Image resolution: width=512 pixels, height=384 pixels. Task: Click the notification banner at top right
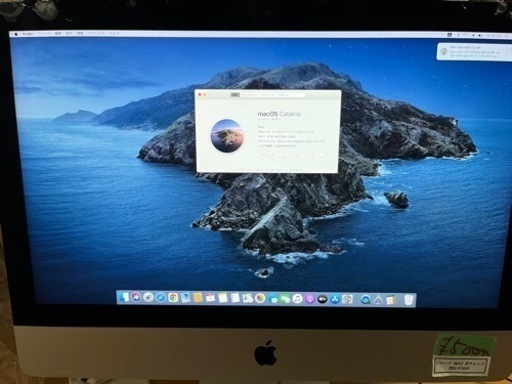[474, 52]
